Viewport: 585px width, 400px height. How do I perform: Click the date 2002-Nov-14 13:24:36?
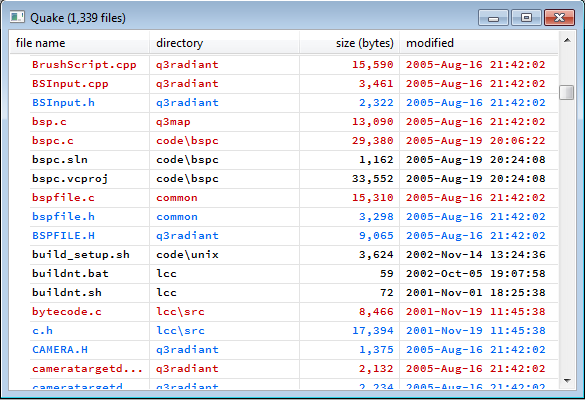click(x=476, y=255)
